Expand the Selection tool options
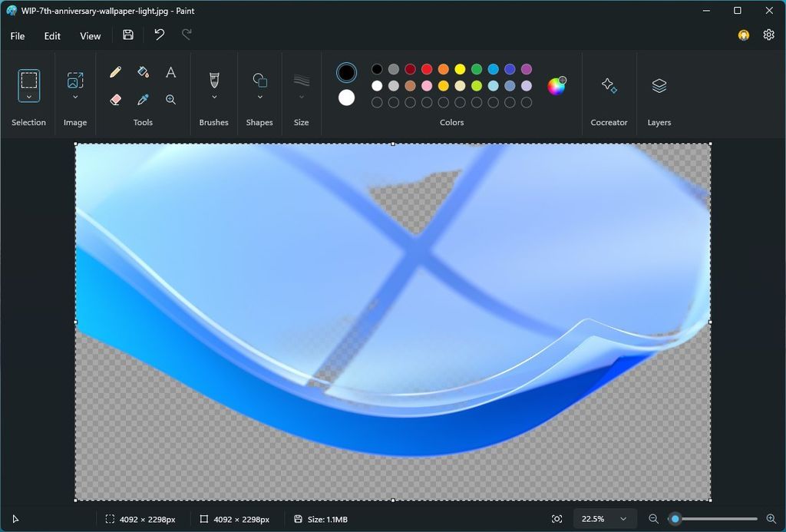Image resolution: width=786 pixels, height=532 pixels. point(28,98)
